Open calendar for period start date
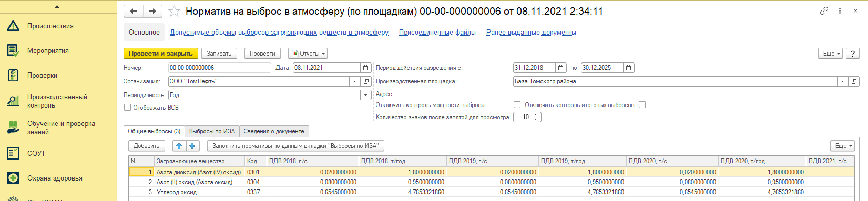This screenshot has width=868, height=201. coord(560,68)
